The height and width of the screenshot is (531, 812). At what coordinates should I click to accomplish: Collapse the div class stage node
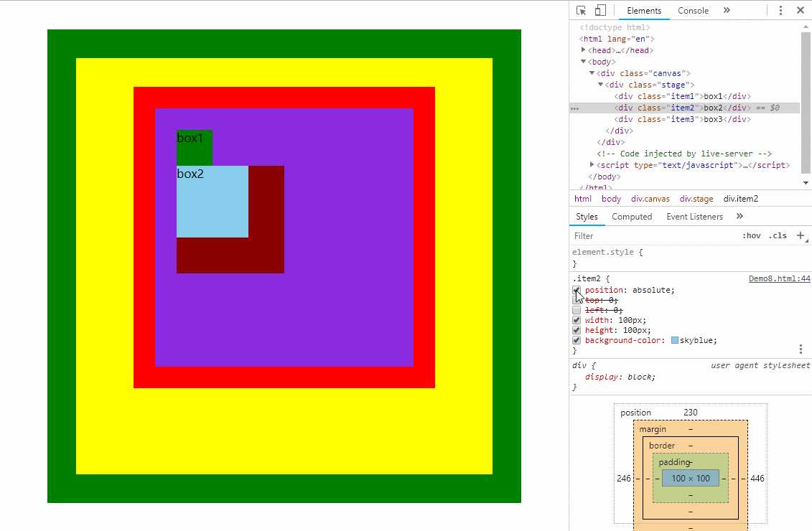(601, 85)
